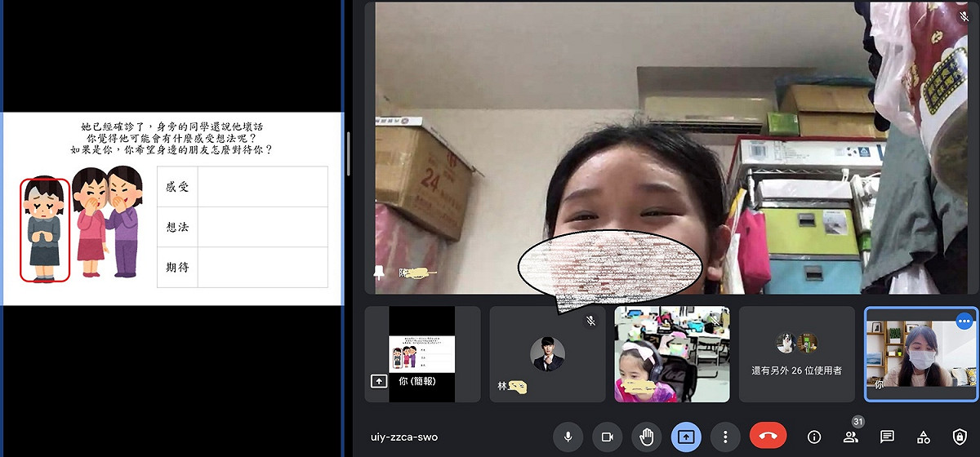Click the two whispering girls illustration
The image size is (980, 457).
click(x=108, y=221)
